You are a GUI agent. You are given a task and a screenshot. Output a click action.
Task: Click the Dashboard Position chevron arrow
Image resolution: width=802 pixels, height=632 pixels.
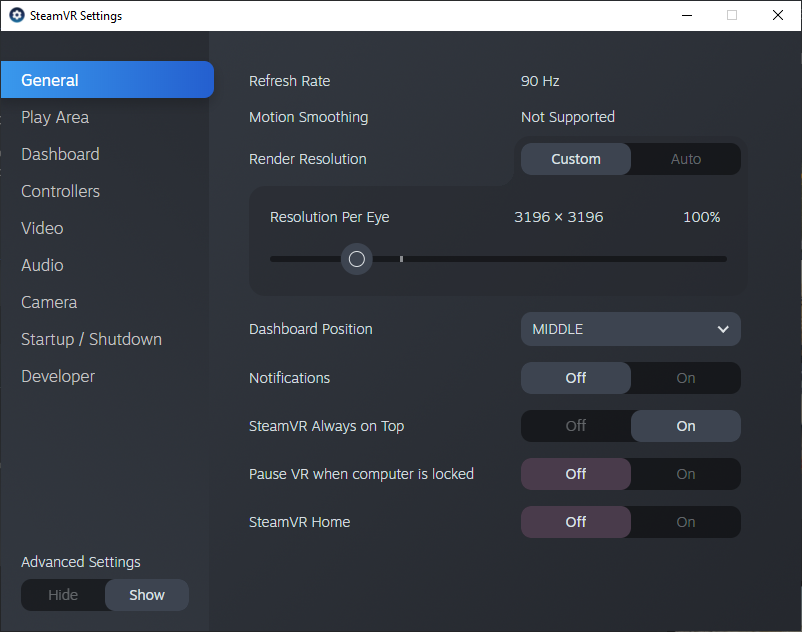pyautogui.click(x=723, y=329)
